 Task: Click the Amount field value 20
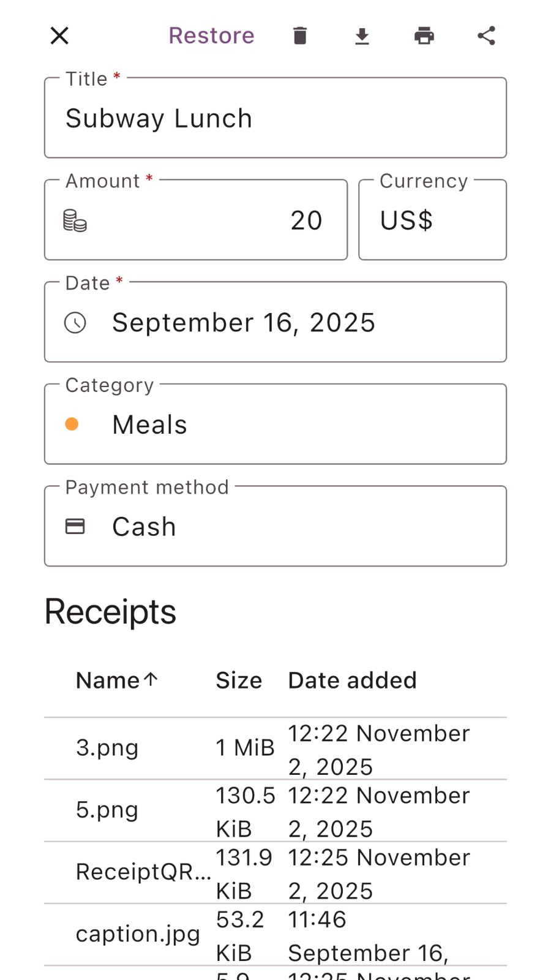point(306,221)
